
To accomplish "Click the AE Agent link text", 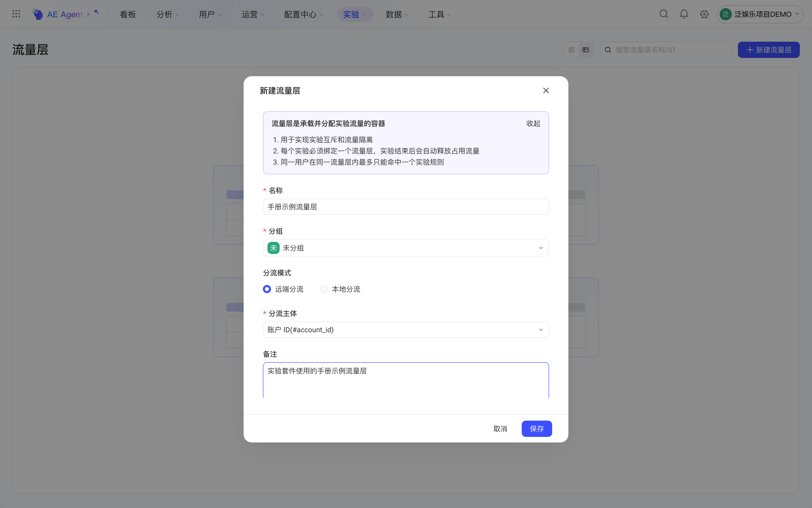I will point(65,14).
